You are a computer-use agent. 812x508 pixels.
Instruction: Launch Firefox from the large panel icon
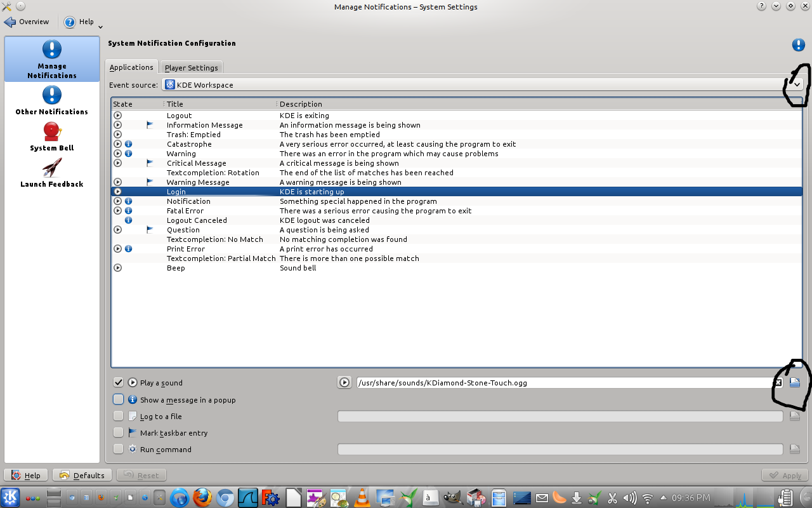202,497
